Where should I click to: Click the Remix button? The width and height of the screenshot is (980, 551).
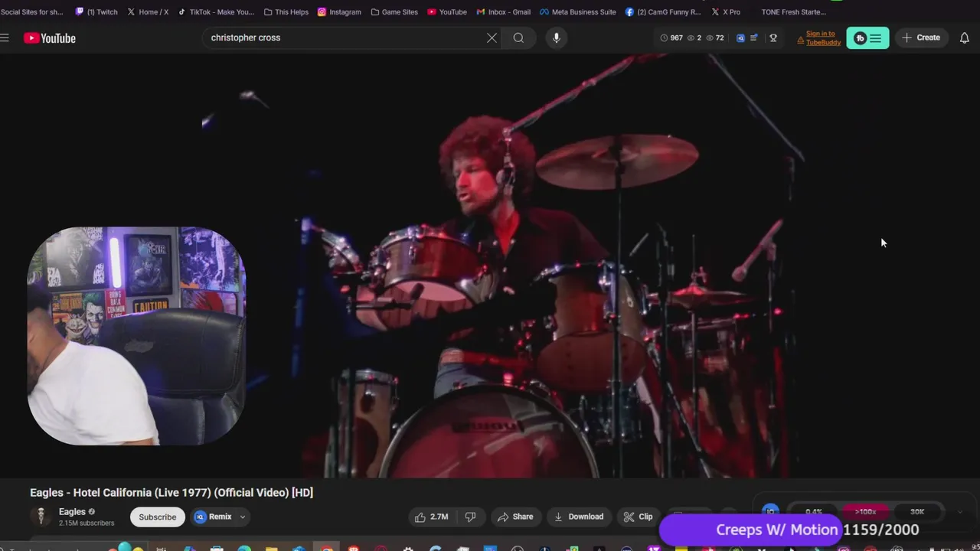click(x=214, y=517)
